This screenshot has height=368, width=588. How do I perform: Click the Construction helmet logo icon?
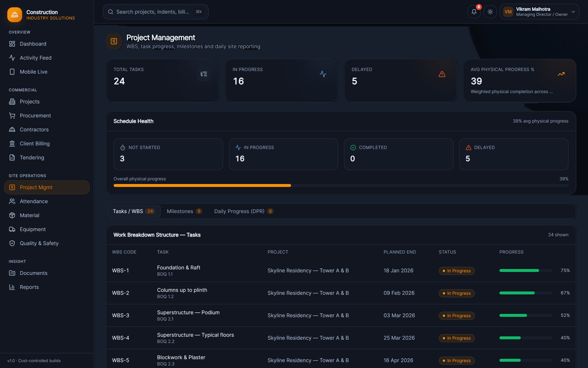15,15
